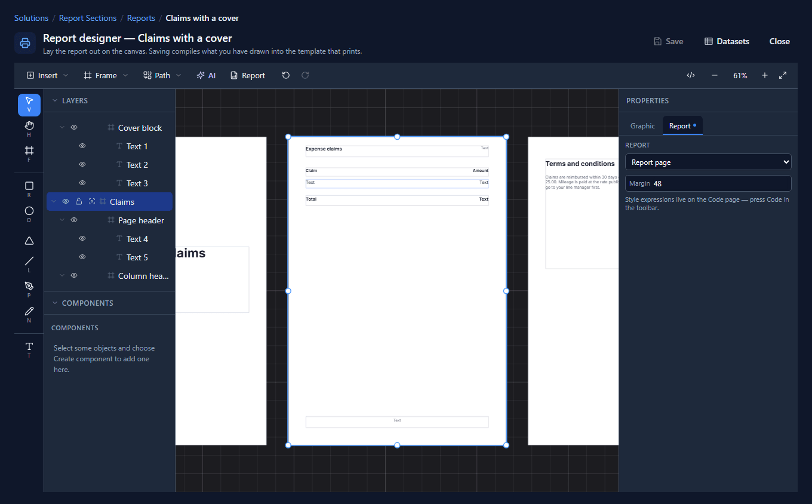This screenshot has width=812, height=504.
Task: Select the Pen tool
Action: coord(29,290)
